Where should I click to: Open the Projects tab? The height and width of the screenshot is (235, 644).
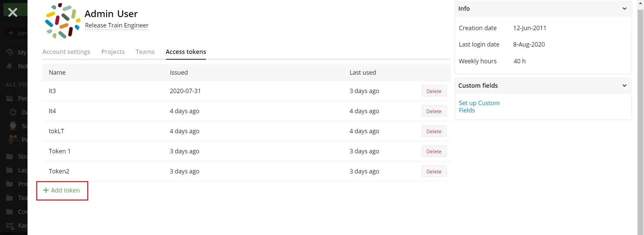tap(113, 52)
